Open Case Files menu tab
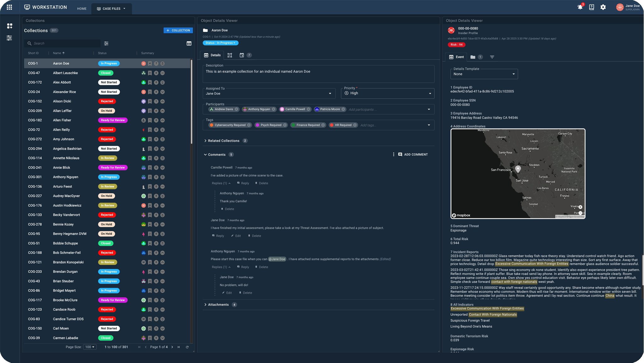The height and width of the screenshot is (363, 644). pos(111,9)
